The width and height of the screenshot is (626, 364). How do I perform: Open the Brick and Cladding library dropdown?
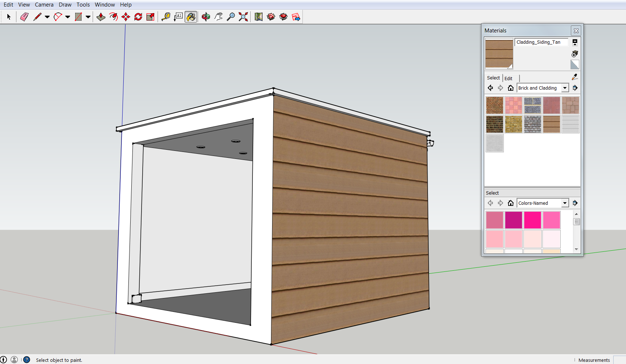pyautogui.click(x=565, y=88)
